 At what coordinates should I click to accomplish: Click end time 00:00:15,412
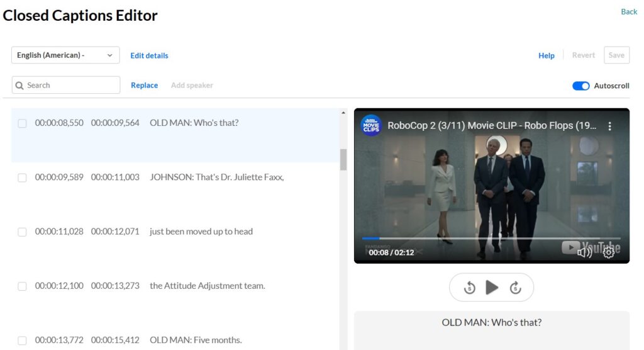[115, 340]
